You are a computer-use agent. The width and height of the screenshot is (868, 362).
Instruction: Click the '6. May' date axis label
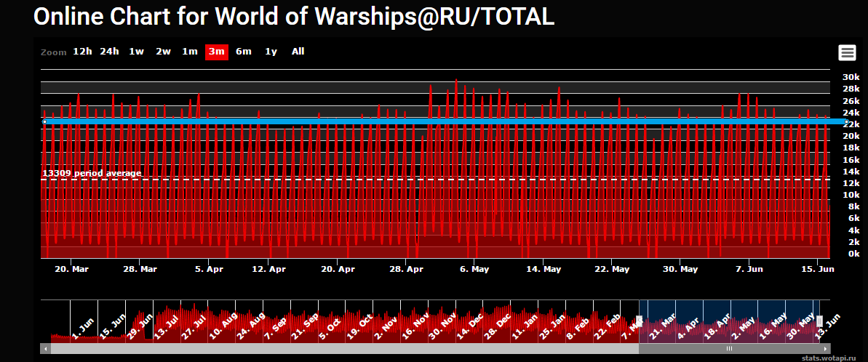point(474,269)
